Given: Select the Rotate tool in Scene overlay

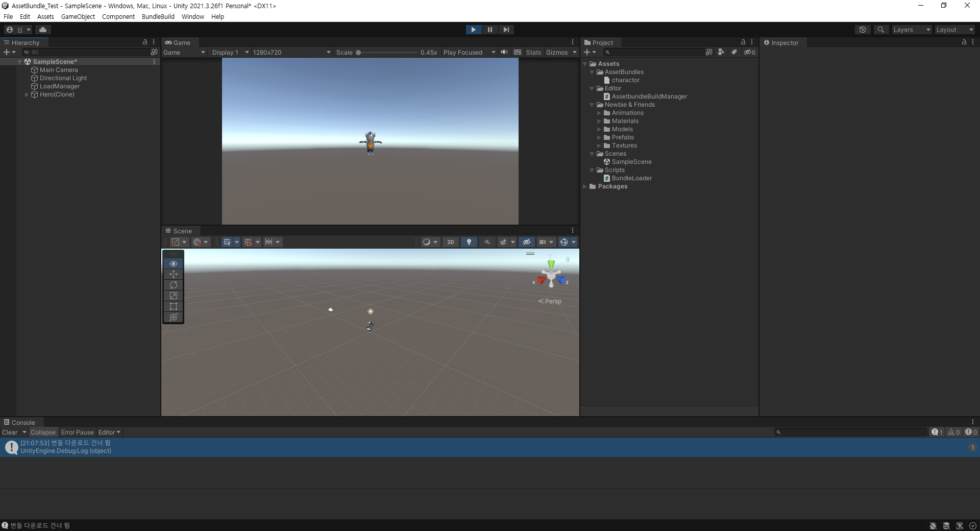Looking at the screenshot, I should [174, 285].
